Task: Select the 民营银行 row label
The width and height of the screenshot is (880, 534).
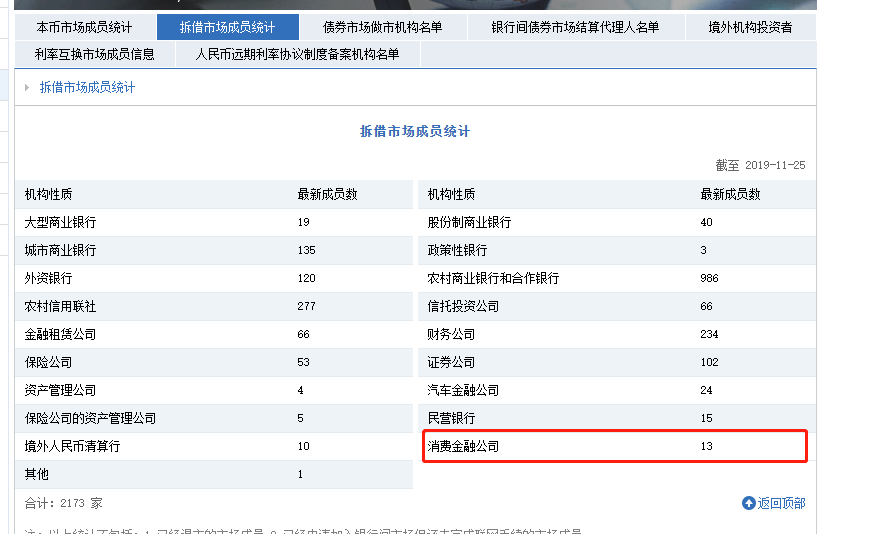Action: 451,418
